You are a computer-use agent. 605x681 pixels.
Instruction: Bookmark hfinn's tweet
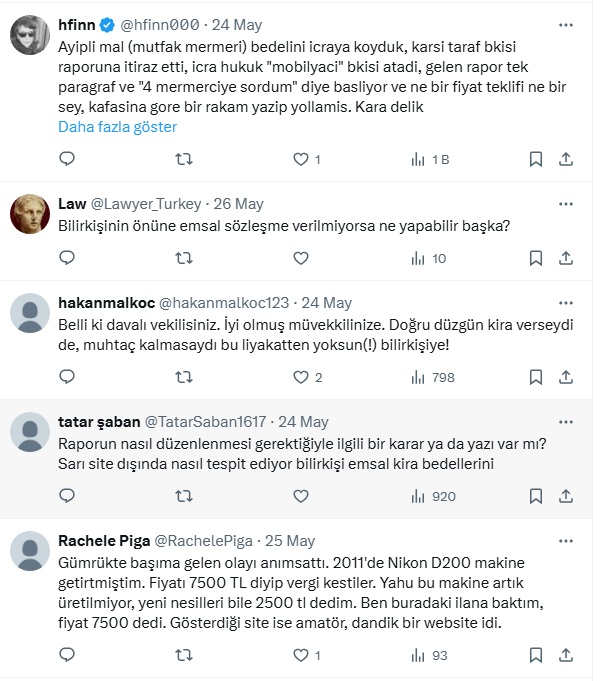pyautogui.click(x=536, y=158)
